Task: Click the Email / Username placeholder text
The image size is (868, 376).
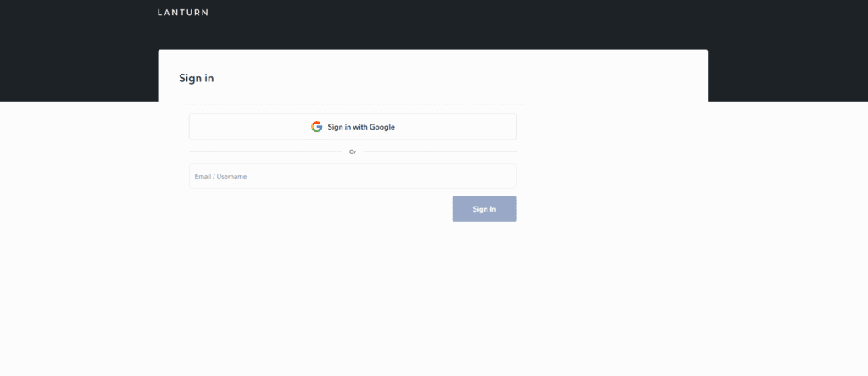Action: (x=220, y=176)
